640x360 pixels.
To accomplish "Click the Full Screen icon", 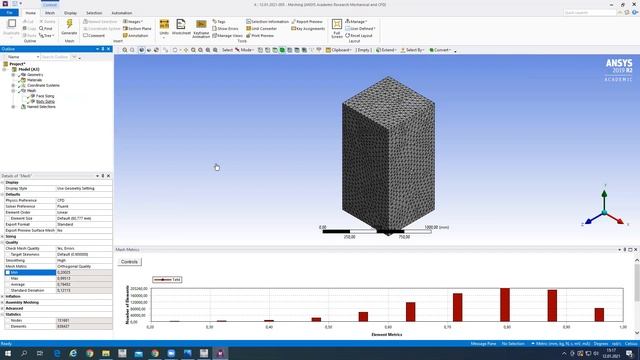I will pyautogui.click(x=337, y=24).
